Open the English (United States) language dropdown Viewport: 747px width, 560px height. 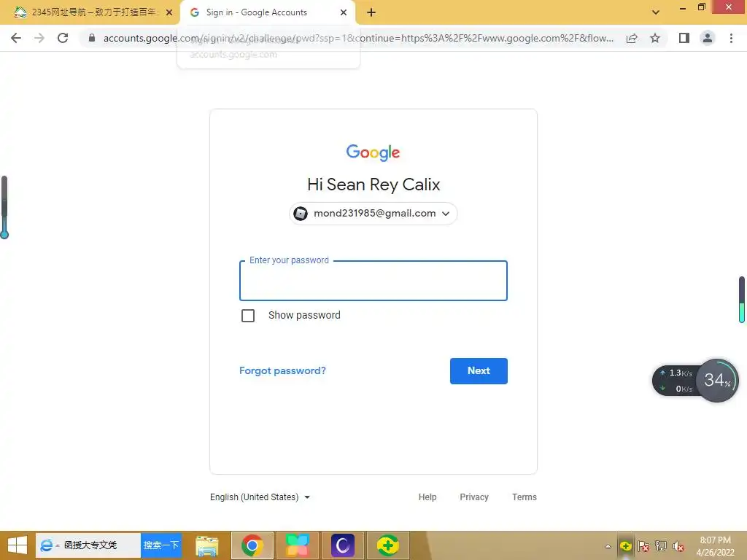(x=260, y=497)
